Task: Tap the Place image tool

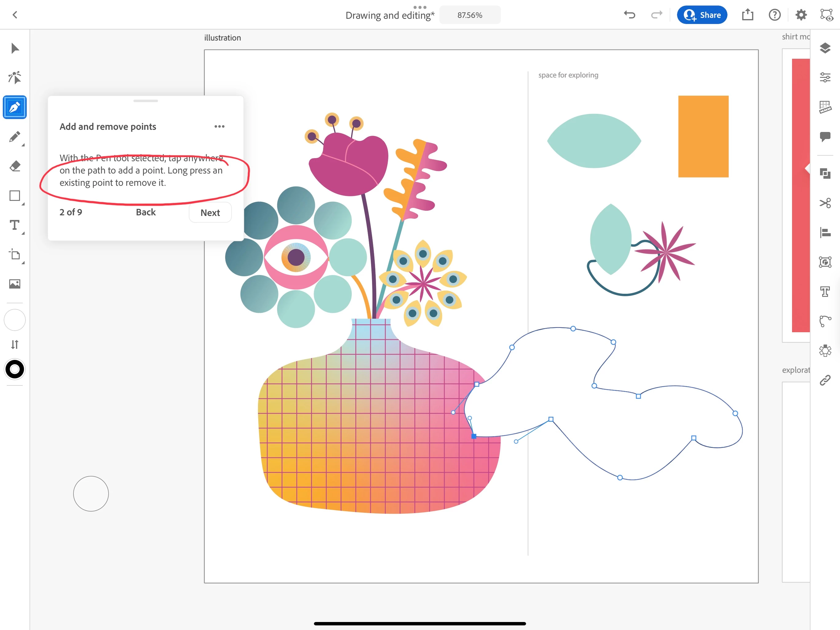Action: click(15, 284)
